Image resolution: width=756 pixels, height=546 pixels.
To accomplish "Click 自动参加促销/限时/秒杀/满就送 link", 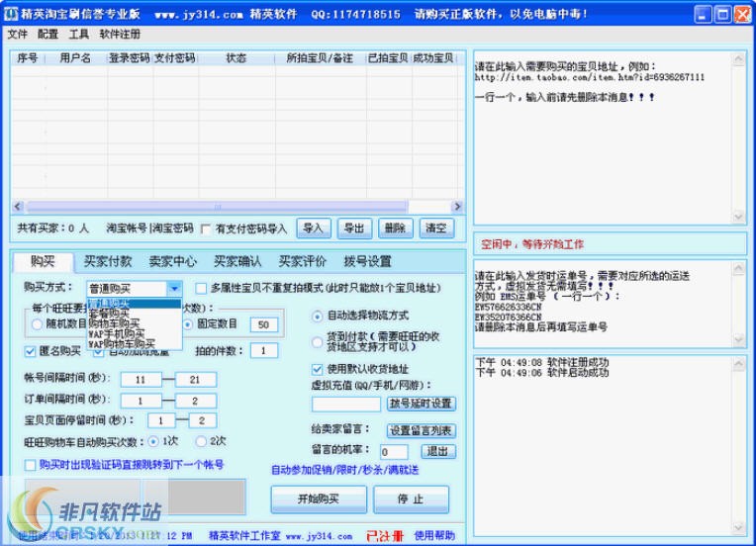I will pos(344,470).
